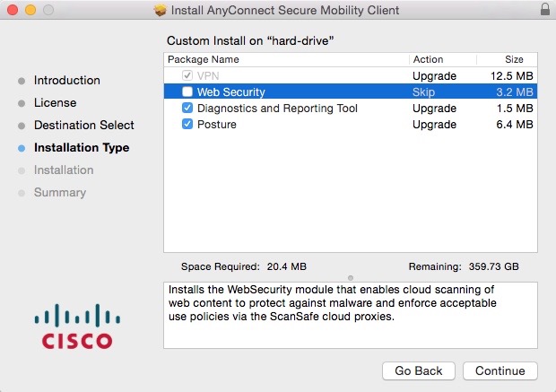Click the pane divider handle dot
Screen dimensions: 556x392
pos(350,276)
